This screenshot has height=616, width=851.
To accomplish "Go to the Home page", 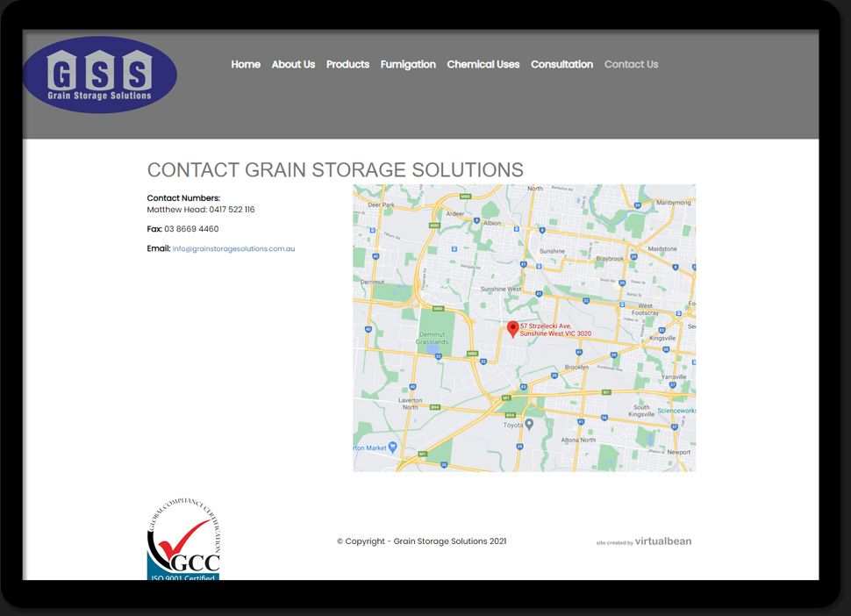I will (x=246, y=64).
